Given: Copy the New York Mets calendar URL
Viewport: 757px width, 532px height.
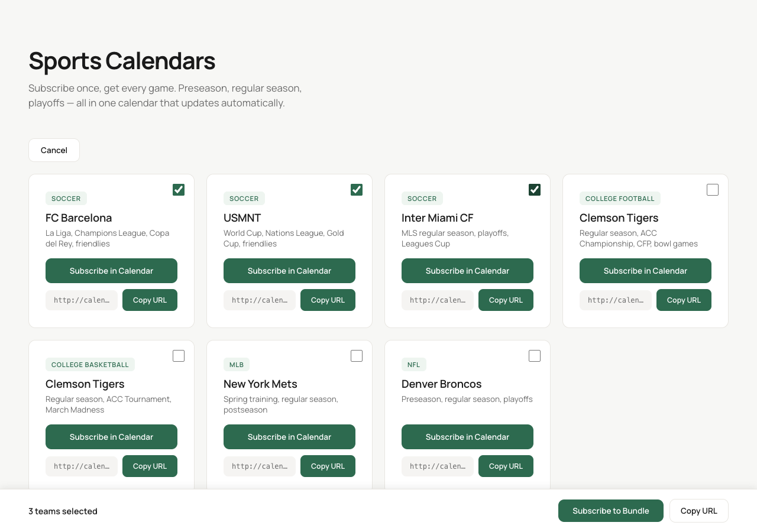Looking at the screenshot, I should pos(328,466).
